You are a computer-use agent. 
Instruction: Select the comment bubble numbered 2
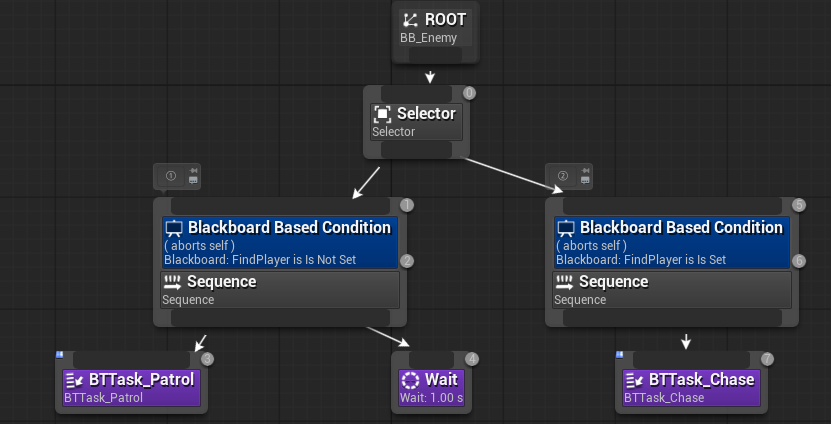pyautogui.click(x=563, y=176)
